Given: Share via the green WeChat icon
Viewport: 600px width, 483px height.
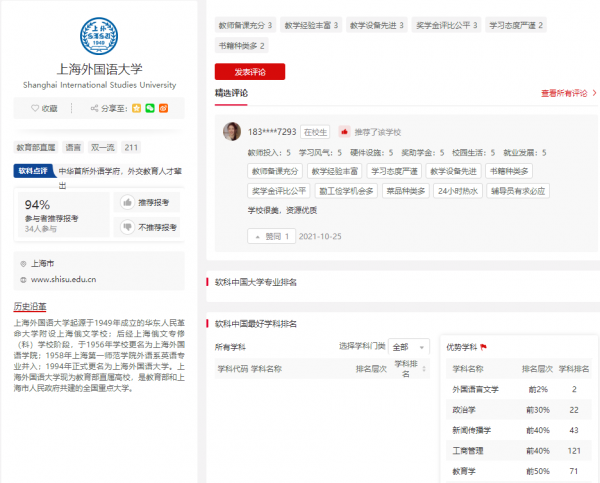Looking at the screenshot, I should pyautogui.click(x=150, y=108).
